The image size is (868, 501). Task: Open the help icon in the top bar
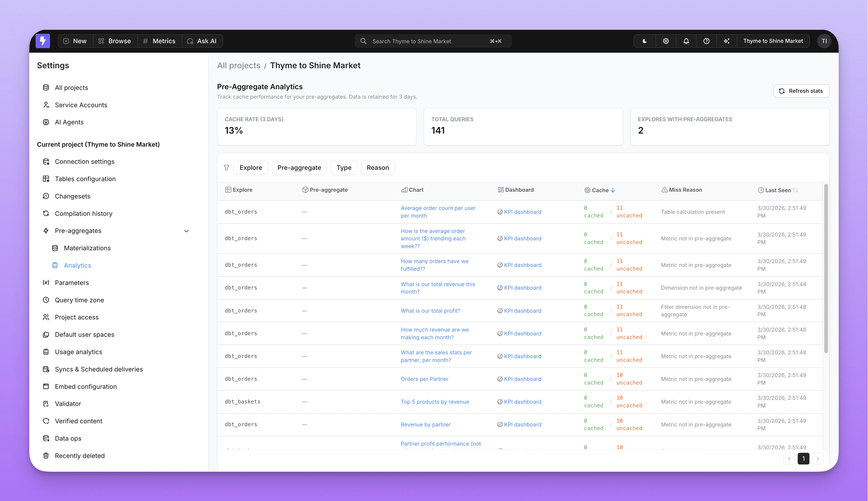click(x=707, y=41)
